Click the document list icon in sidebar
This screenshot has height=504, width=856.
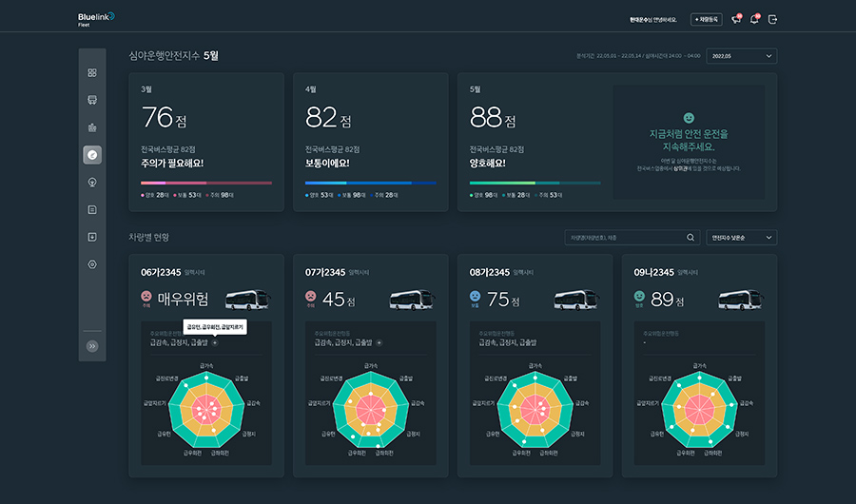[92, 209]
